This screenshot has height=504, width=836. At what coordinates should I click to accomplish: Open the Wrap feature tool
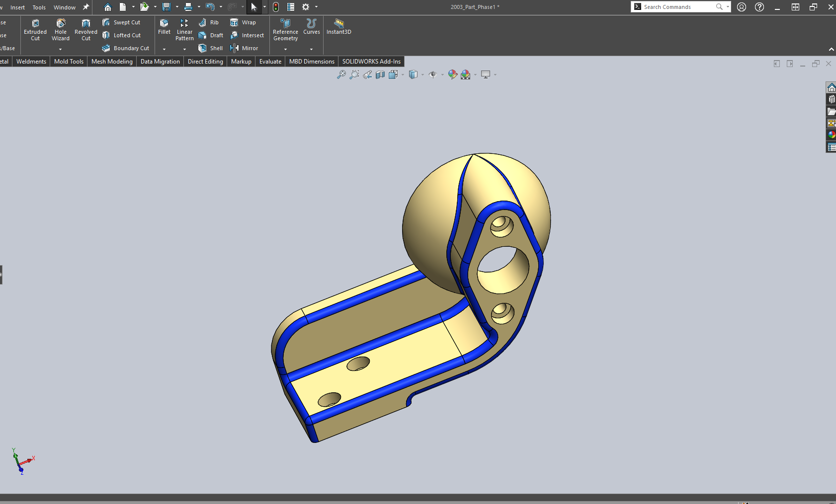(243, 22)
